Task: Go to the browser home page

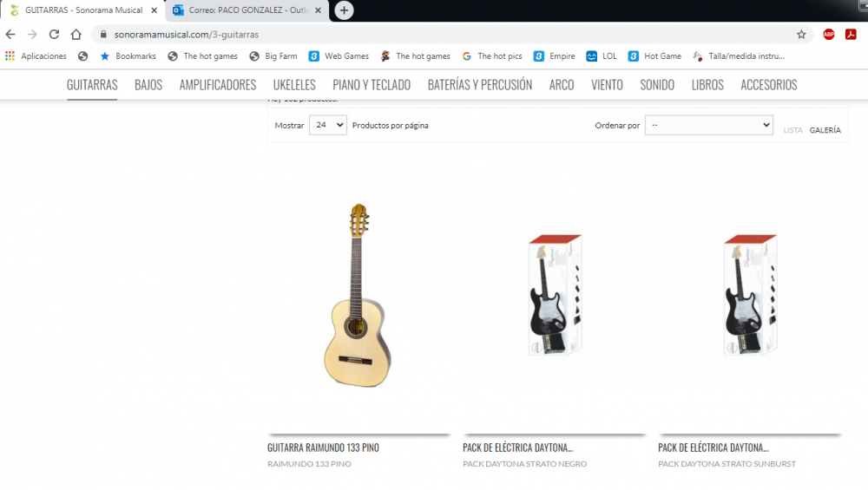Action: 76,35
